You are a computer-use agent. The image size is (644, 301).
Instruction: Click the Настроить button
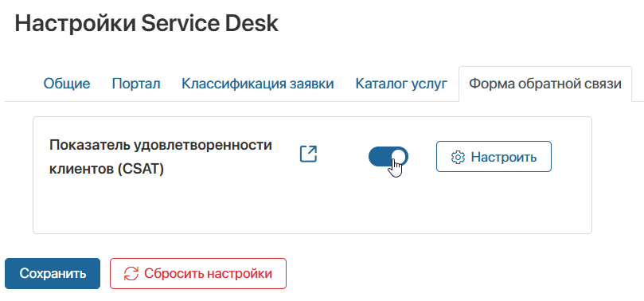494,156
